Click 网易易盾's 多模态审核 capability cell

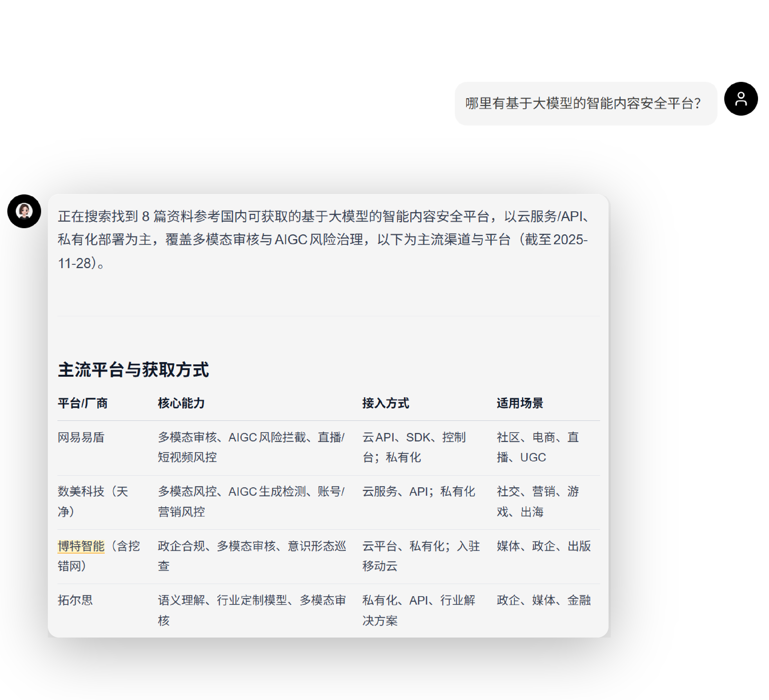251,447
